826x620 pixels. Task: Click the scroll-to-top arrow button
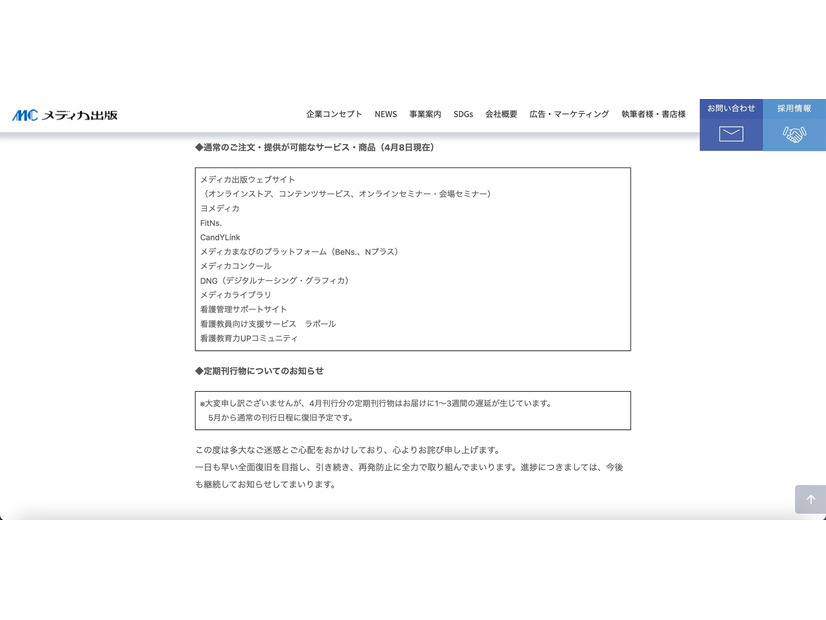[x=810, y=499]
